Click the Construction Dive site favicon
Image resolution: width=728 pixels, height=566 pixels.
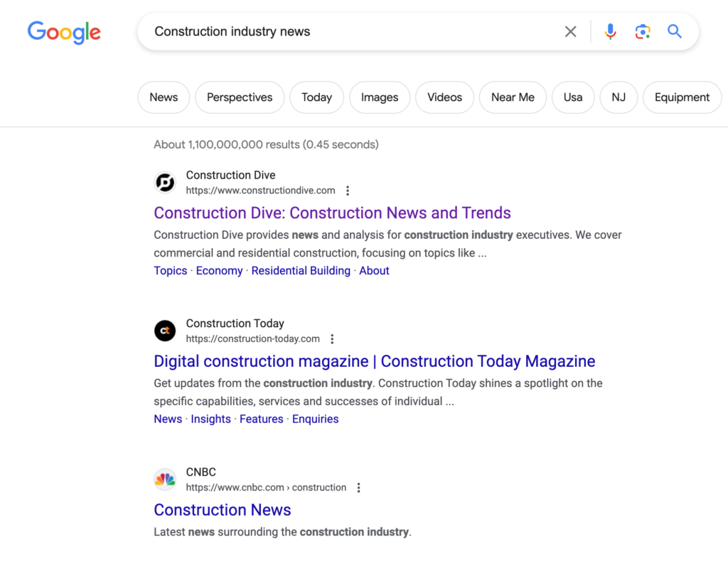tap(165, 182)
